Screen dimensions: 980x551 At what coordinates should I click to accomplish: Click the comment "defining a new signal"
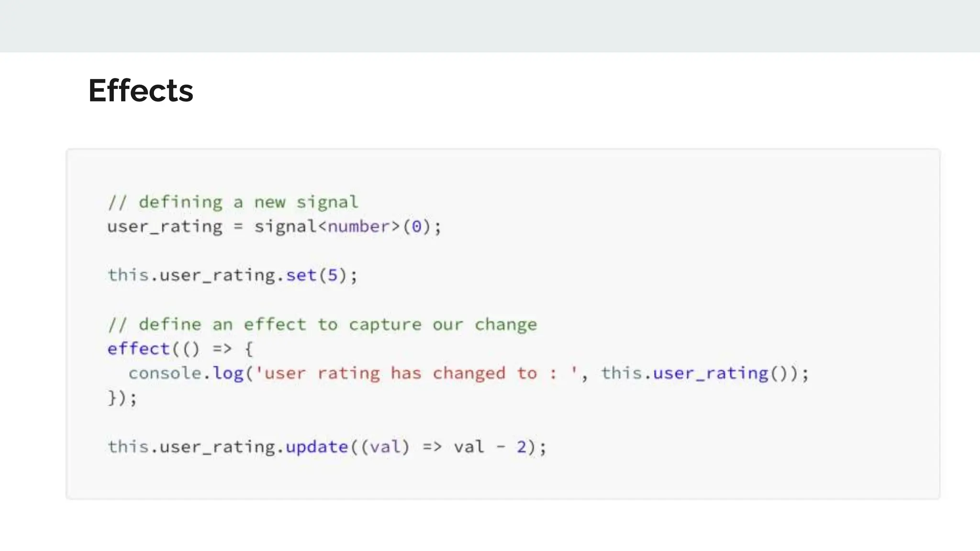point(233,202)
